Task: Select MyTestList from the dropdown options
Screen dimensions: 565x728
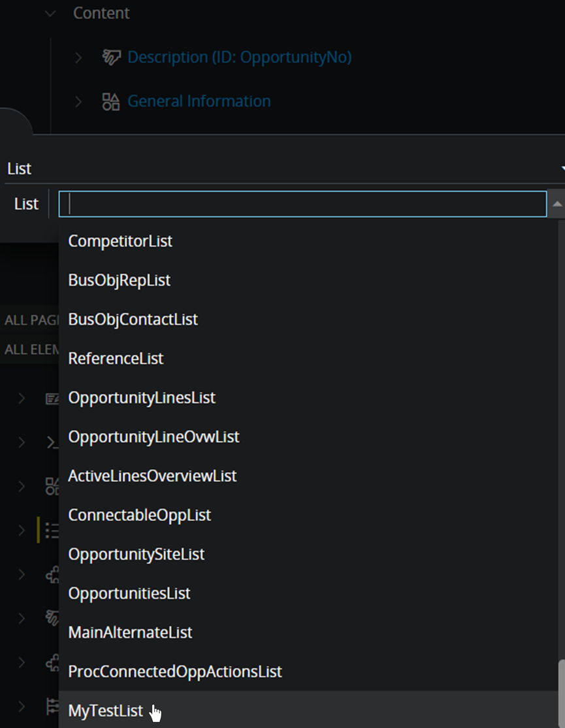Action: [105, 710]
